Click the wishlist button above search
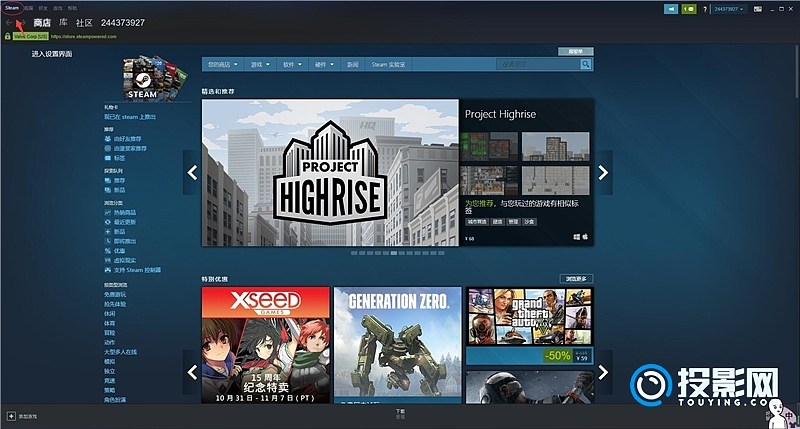 coord(576,52)
